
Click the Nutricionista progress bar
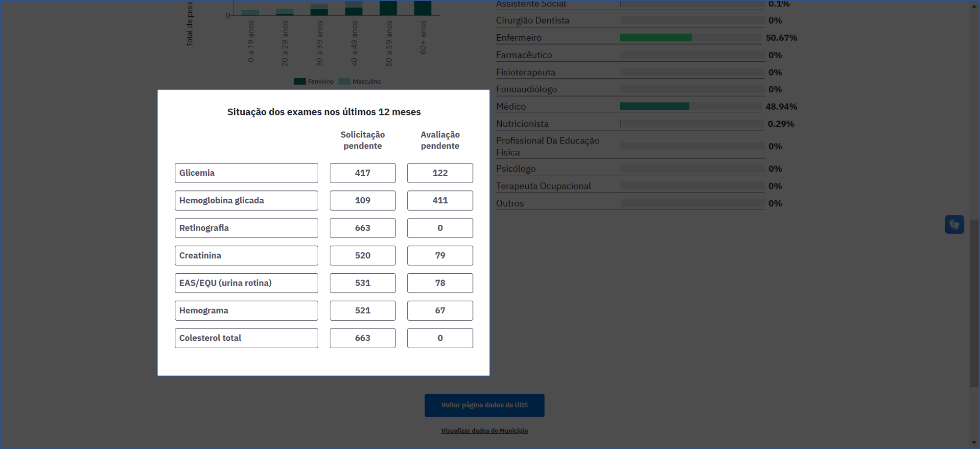click(692, 124)
